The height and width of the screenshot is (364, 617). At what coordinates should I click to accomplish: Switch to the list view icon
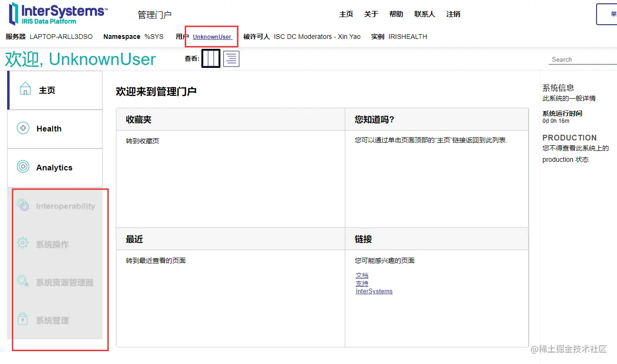231,58
